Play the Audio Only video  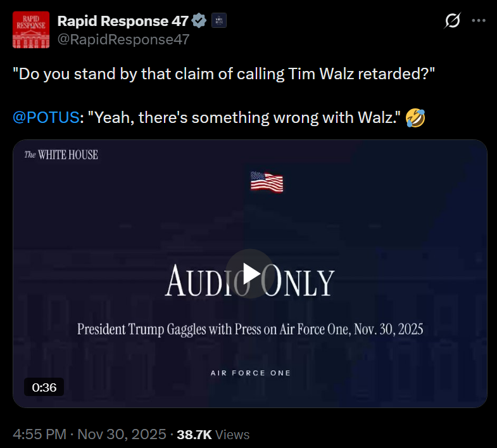coord(250,274)
